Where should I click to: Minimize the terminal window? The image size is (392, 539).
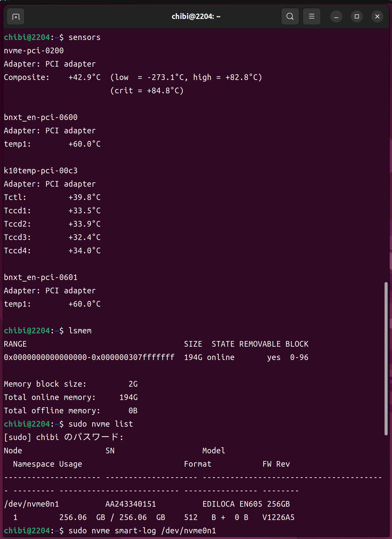coord(336,17)
